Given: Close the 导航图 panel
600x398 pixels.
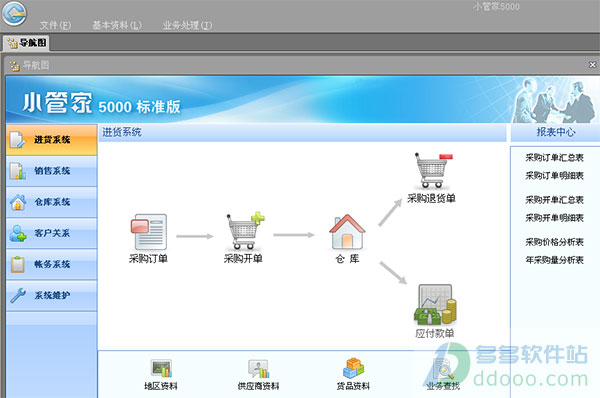Looking at the screenshot, I should 592,65.
